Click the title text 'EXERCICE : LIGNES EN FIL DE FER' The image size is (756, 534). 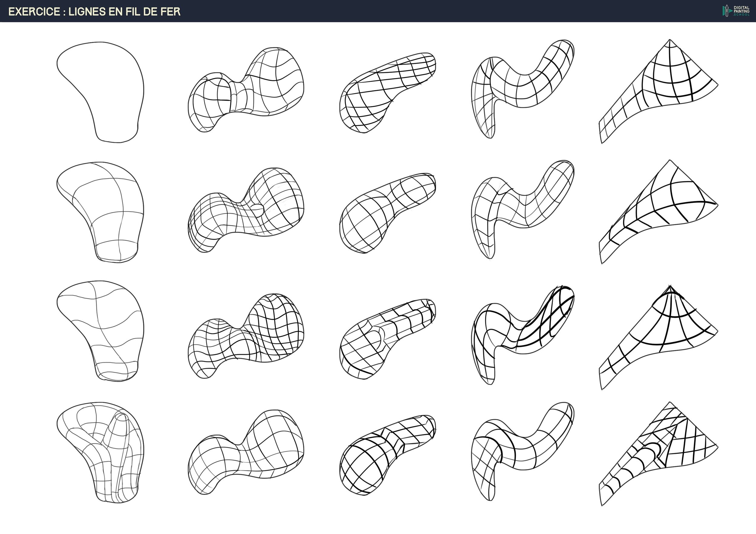(94, 11)
